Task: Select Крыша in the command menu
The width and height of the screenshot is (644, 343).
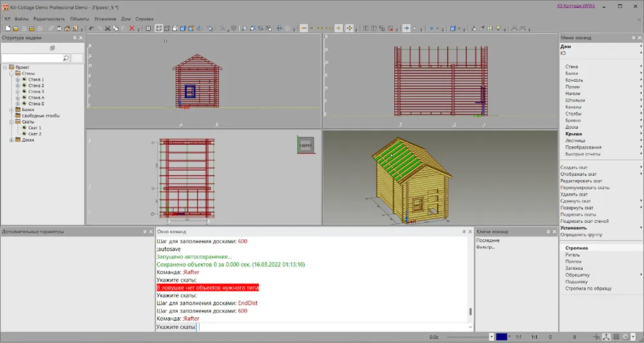Action: [x=573, y=133]
